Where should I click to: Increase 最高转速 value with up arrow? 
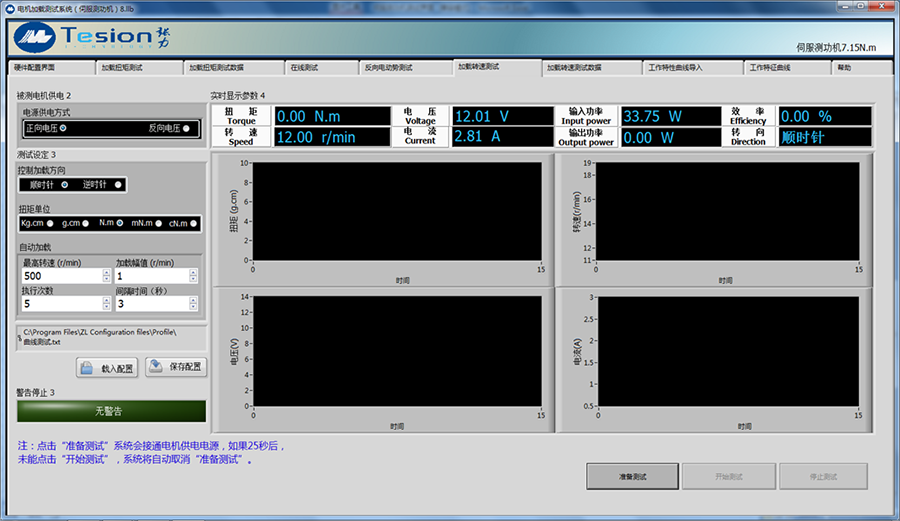click(106, 272)
